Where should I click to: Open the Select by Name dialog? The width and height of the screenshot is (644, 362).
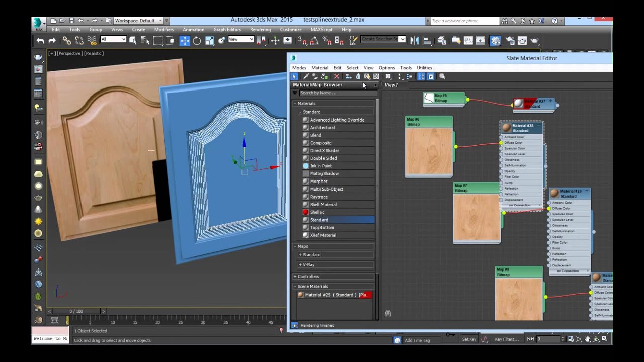146,41
